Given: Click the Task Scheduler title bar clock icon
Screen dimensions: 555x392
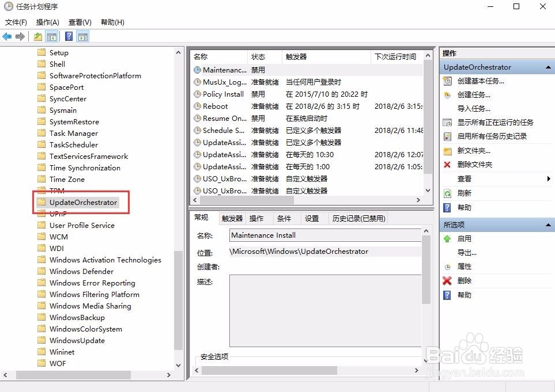Looking at the screenshot, I should 8,6.
